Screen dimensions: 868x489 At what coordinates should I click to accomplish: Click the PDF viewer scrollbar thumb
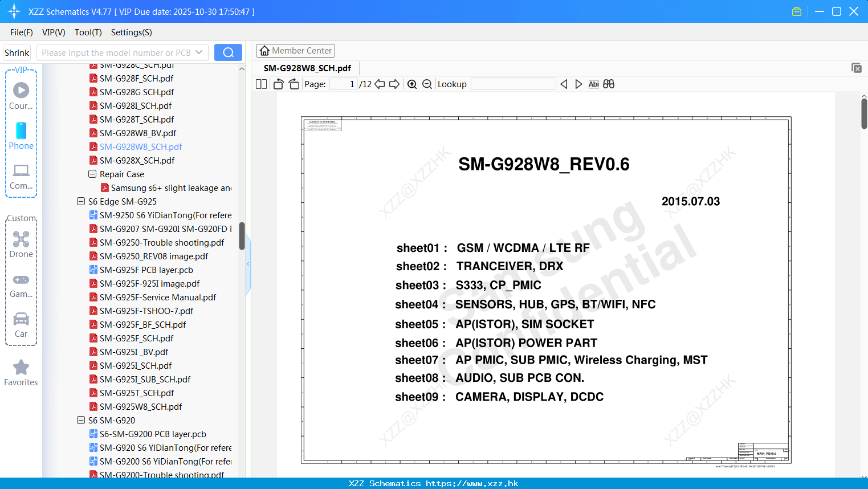click(864, 113)
